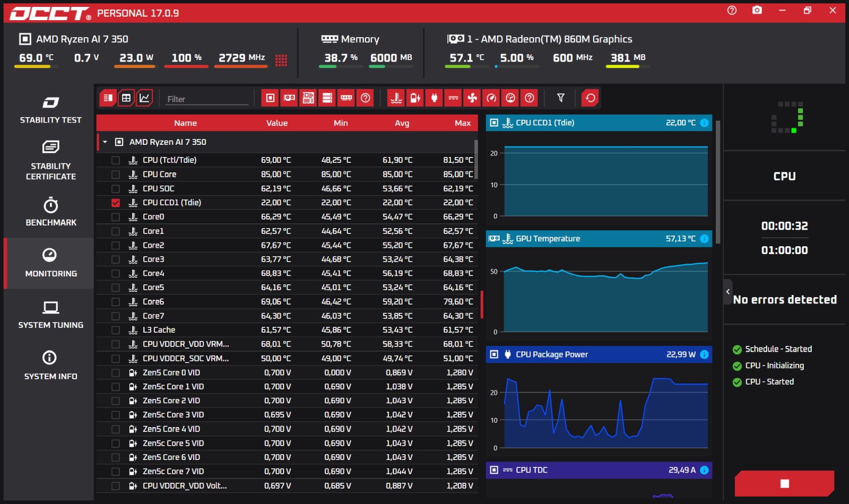
Task: Collapse the AMD Ryzen AI 7 350 group
Action: click(x=105, y=142)
